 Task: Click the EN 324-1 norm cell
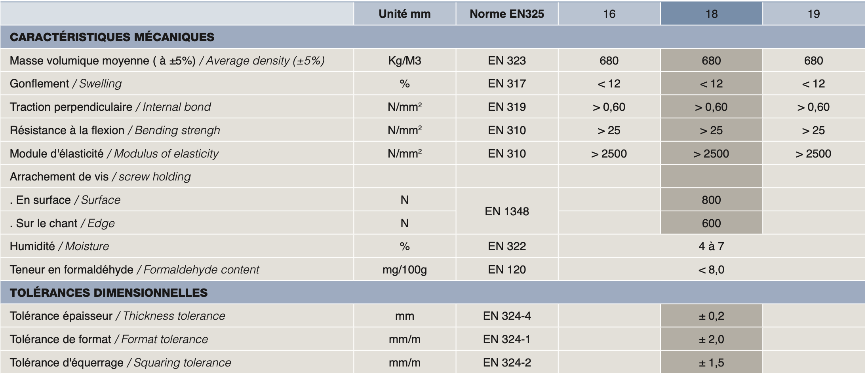pyautogui.click(x=506, y=339)
